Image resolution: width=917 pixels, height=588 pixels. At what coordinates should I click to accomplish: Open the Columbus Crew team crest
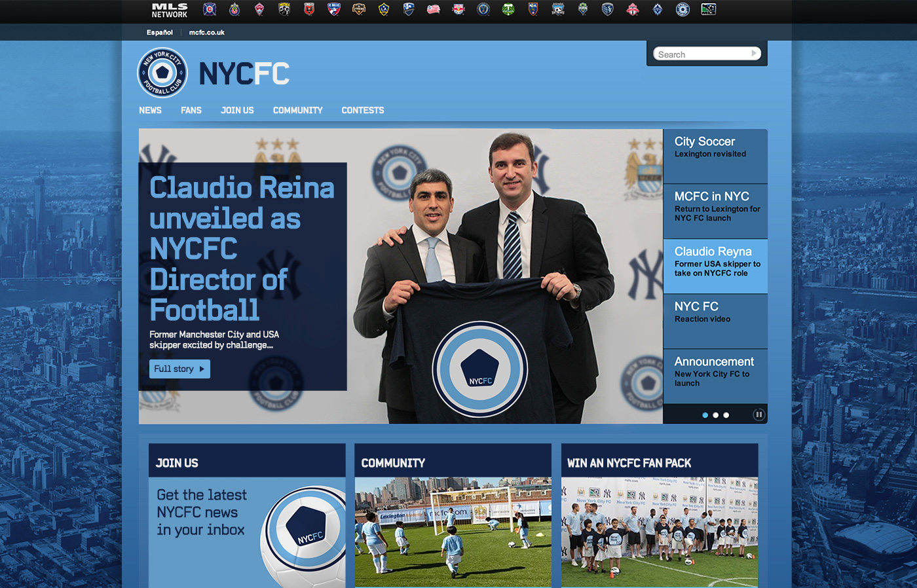[284, 9]
